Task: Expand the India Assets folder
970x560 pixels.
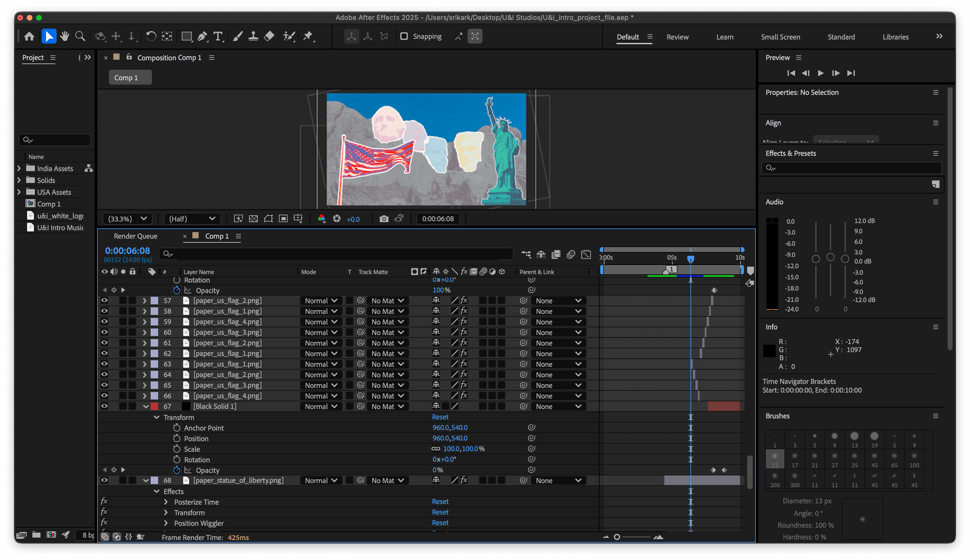Action: coord(19,168)
